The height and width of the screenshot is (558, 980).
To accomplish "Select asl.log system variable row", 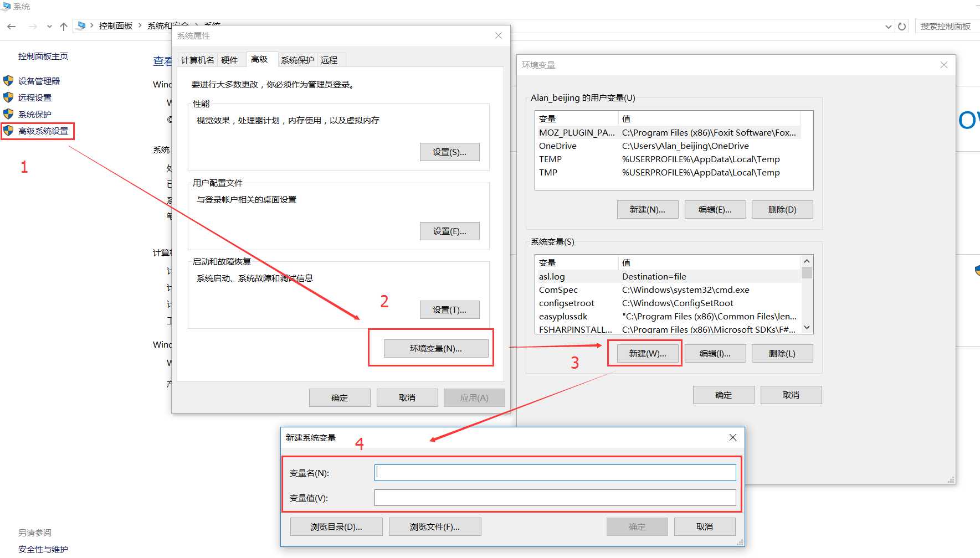I will (668, 276).
